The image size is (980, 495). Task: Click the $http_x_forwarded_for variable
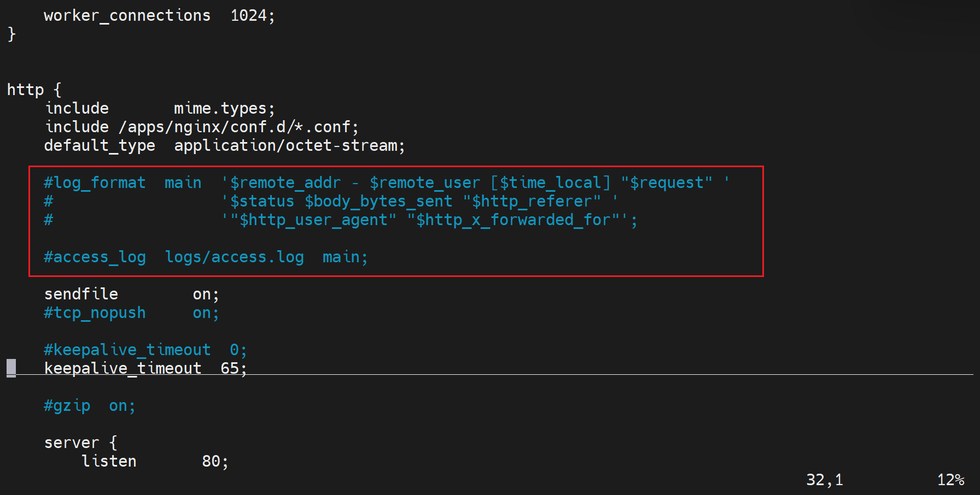tap(517, 220)
